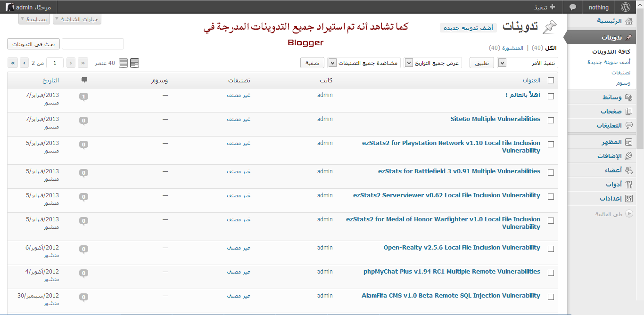The image size is (644, 315).
Task: Open admin author link in phpMyChat Plus row
Action: click(325, 271)
